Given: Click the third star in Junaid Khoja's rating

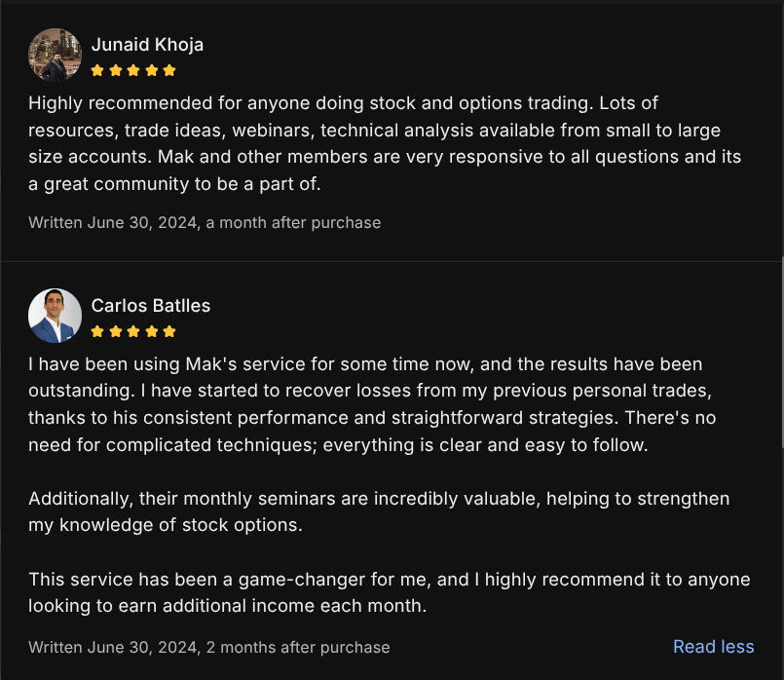Looking at the screenshot, I should coord(133,70).
